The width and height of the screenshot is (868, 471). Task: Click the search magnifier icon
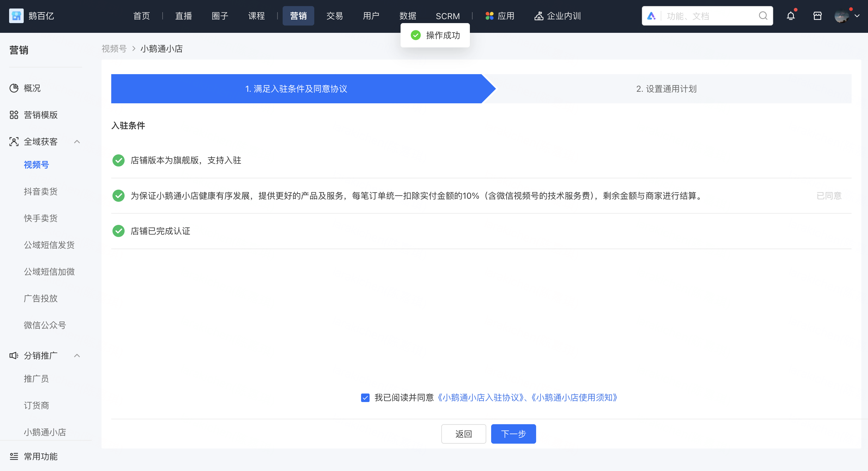(x=763, y=15)
